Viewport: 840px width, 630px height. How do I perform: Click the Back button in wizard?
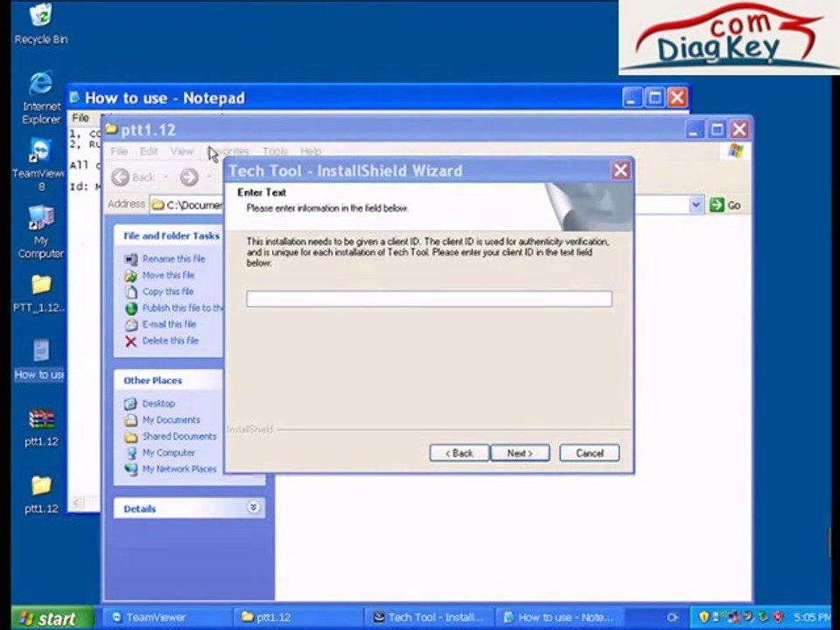tap(459, 452)
